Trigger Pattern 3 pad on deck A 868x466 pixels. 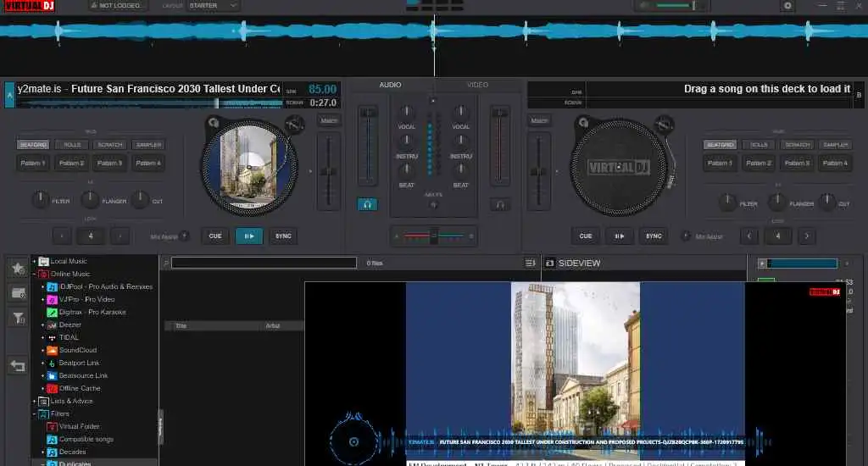pyautogui.click(x=109, y=164)
